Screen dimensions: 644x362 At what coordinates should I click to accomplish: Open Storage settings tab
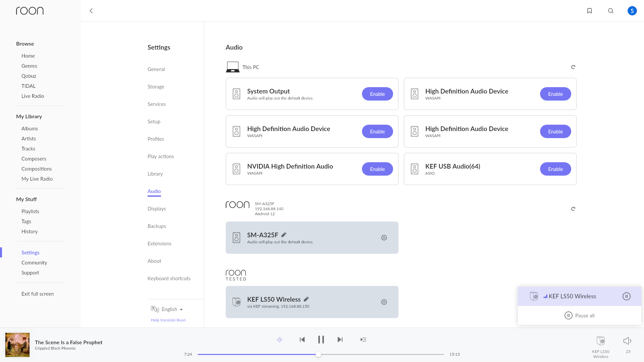[x=156, y=87]
